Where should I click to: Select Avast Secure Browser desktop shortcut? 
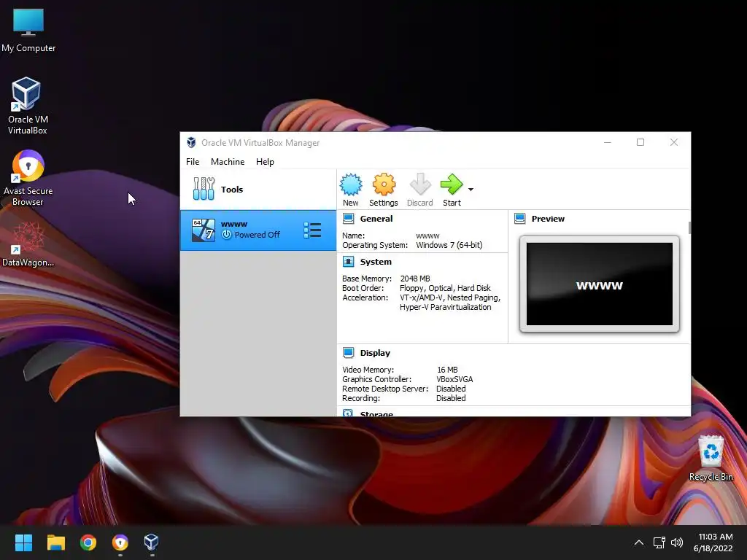point(28,178)
